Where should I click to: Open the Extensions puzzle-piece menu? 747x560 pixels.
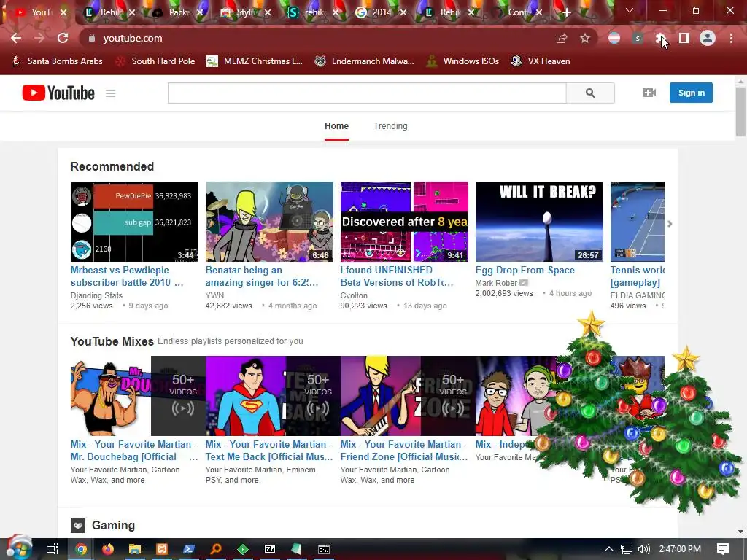(x=660, y=38)
